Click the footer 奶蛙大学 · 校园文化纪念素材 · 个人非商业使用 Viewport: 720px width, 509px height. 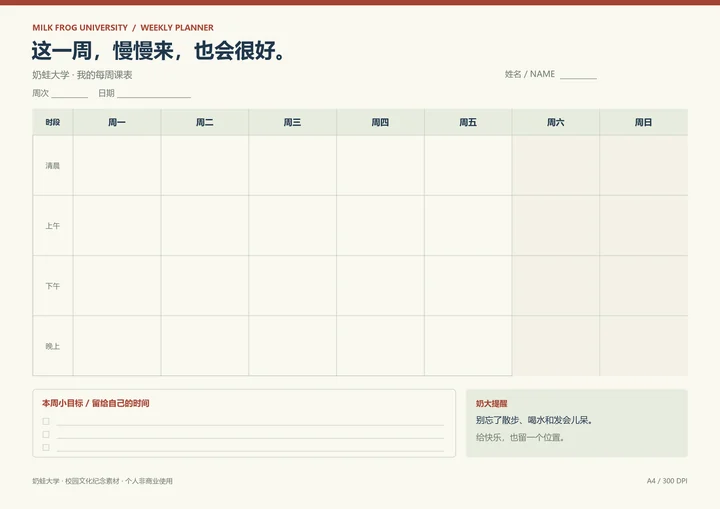tap(102, 481)
